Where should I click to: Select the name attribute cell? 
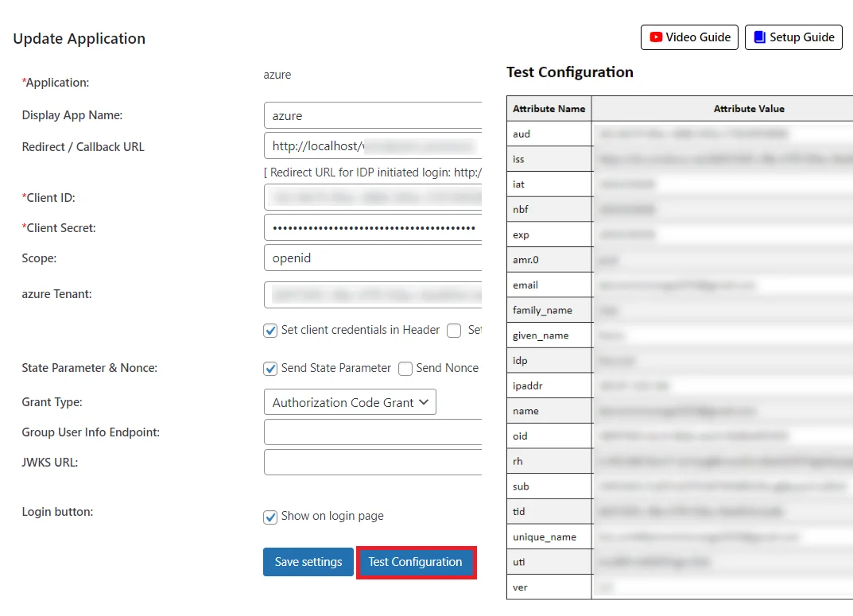(x=549, y=411)
